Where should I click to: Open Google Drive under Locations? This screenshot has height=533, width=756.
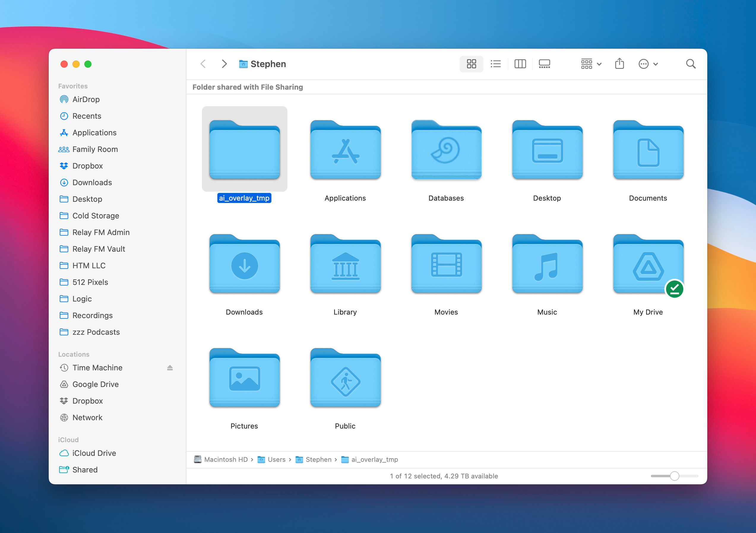pos(117,384)
